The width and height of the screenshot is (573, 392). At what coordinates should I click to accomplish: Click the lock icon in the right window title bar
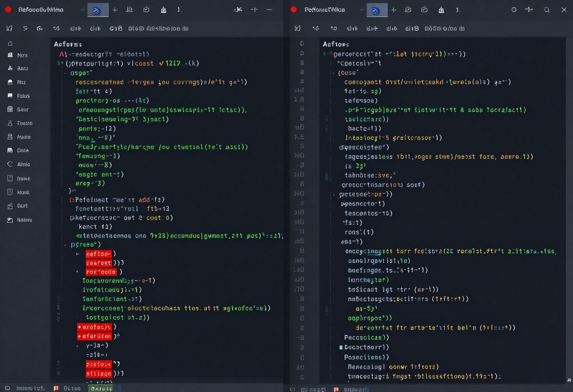point(441,10)
